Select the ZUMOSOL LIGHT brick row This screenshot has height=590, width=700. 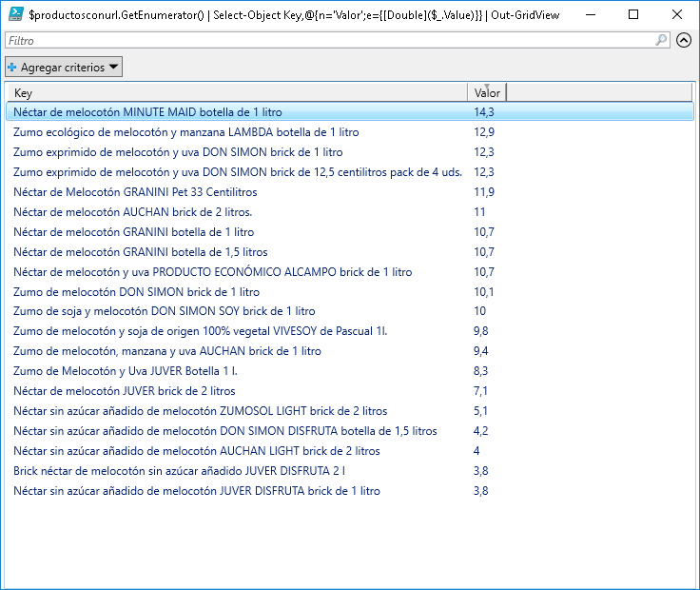point(200,411)
